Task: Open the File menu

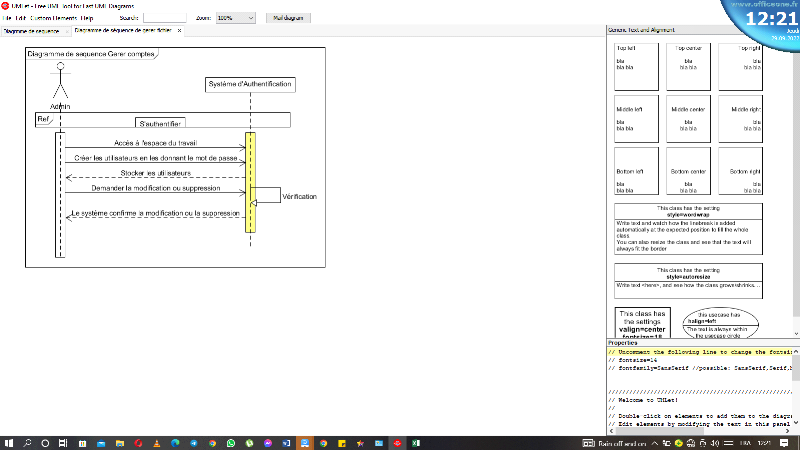Action: pyautogui.click(x=7, y=18)
